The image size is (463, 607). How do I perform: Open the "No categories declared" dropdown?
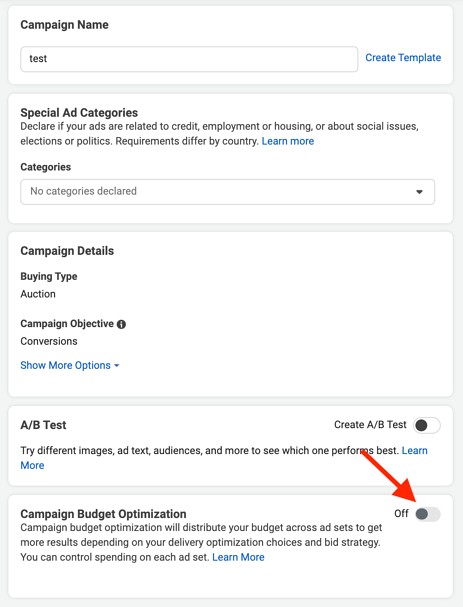click(x=227, y=192)
